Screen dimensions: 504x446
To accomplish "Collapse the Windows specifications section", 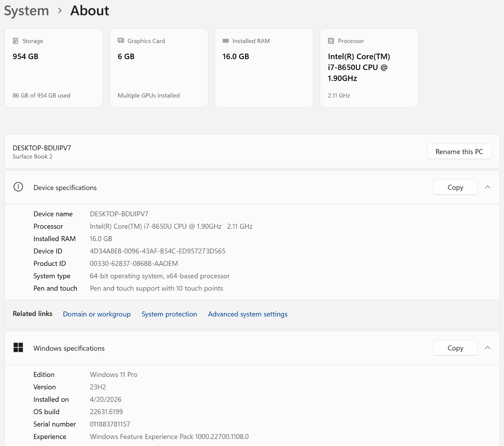I will [488, 348].
